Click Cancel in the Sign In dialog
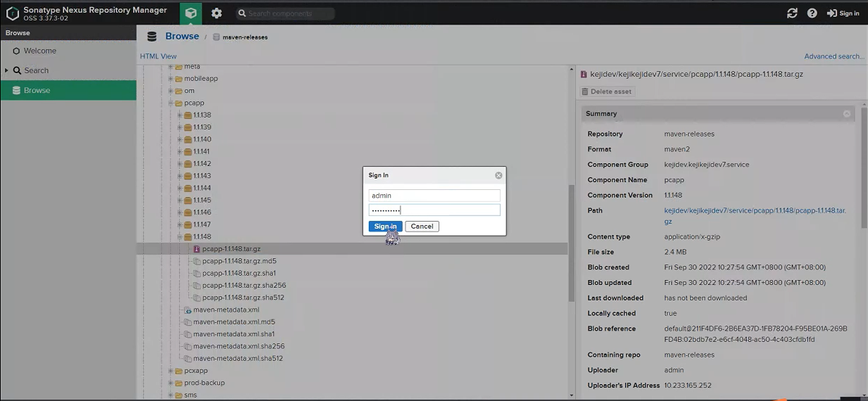Image resolution: width=868 pixels, height=401 pixels. coord(422,227)
